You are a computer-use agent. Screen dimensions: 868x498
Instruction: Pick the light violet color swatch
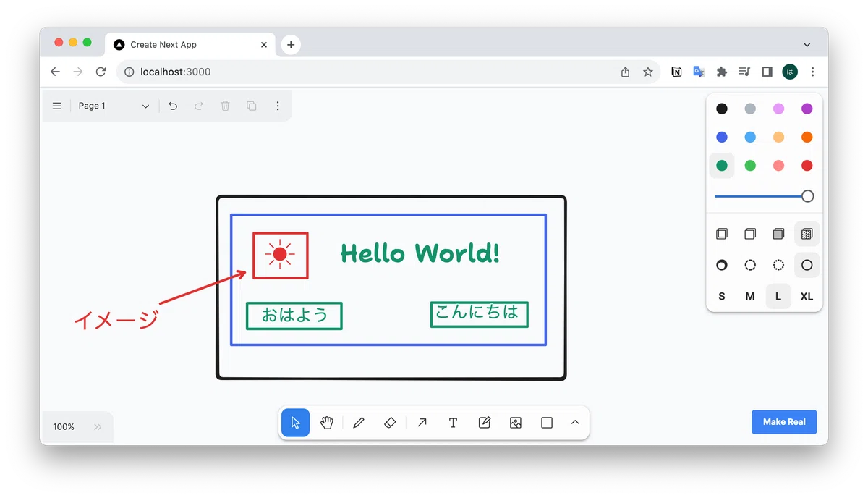[x=778, y=109]
